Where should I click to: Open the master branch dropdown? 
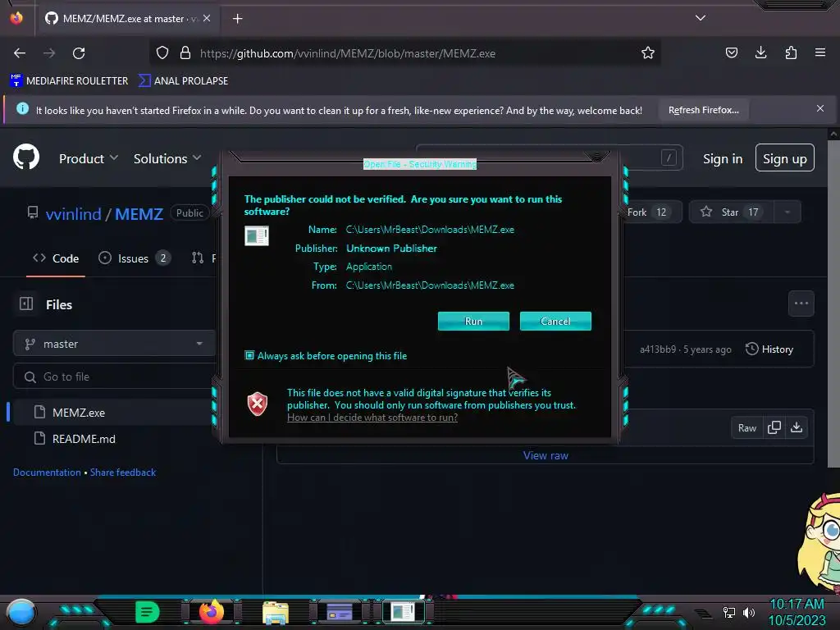pyautogui.click(x=114, y=344)
